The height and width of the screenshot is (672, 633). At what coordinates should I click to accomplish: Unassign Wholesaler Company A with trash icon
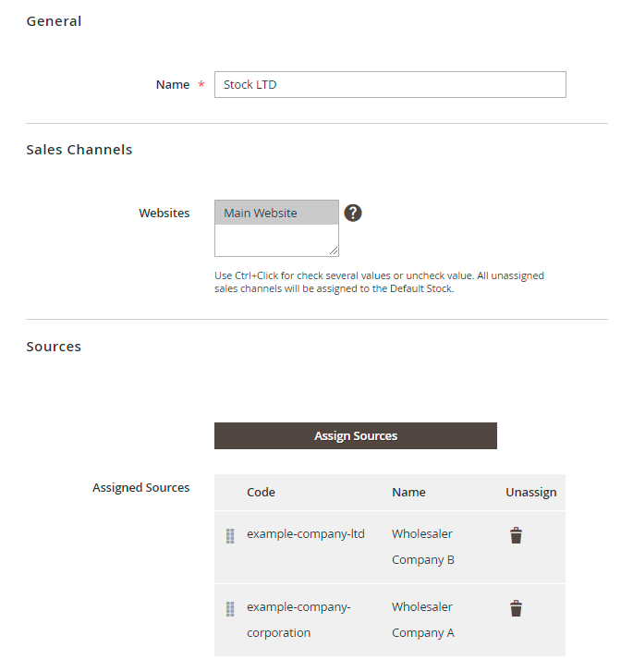click(516, 608)
